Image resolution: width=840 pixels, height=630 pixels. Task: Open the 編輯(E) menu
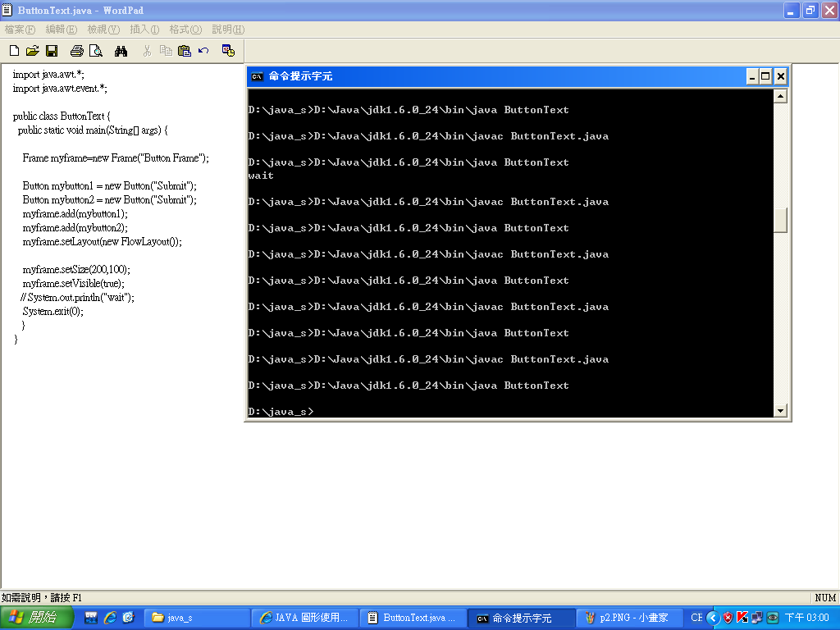(61, 30)
